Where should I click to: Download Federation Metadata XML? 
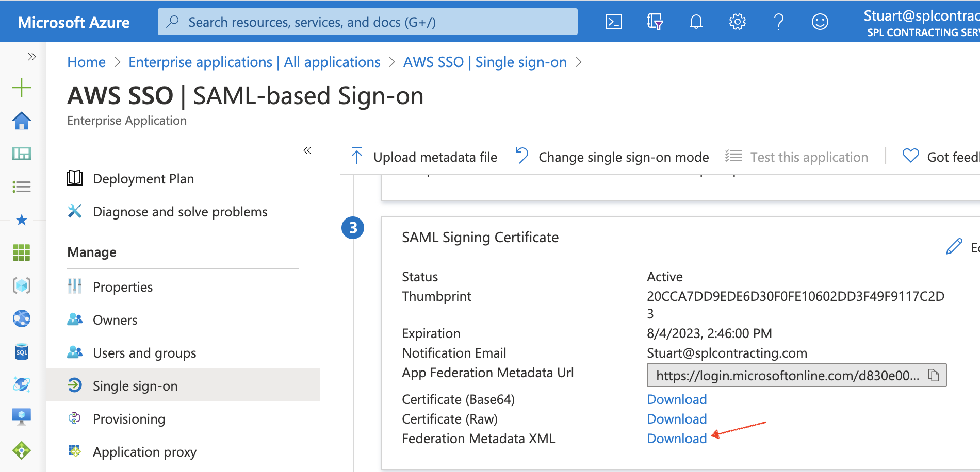(x=677, y=439)
